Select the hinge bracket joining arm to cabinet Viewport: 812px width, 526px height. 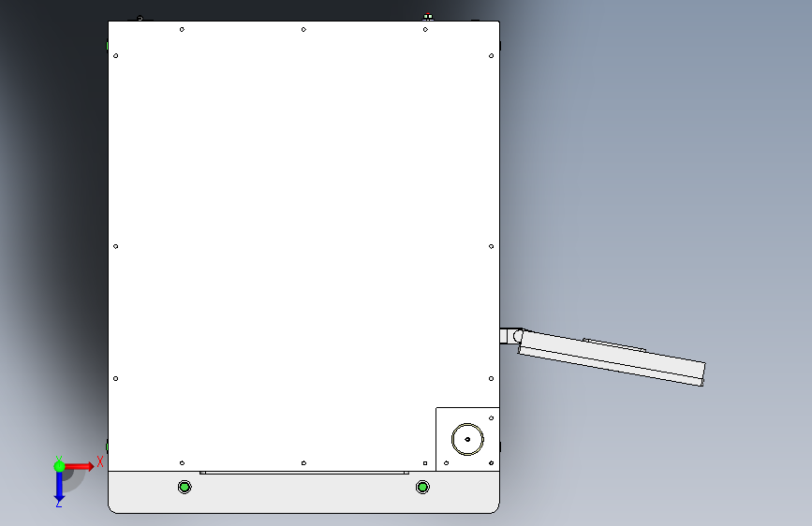511,336
